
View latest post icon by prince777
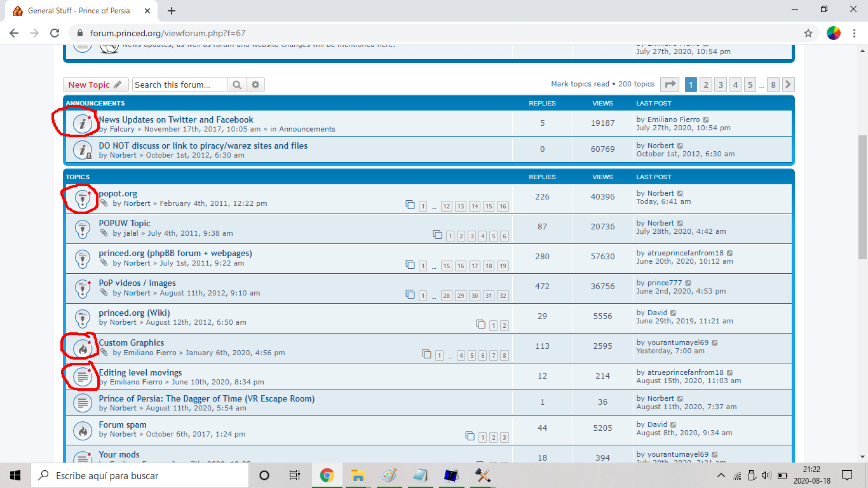[688, 283]
